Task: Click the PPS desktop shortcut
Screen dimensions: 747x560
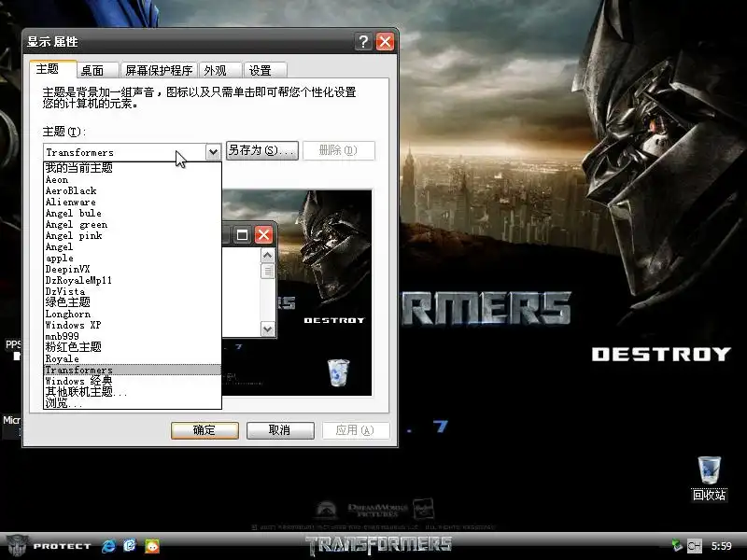Action: click(13, 348)
